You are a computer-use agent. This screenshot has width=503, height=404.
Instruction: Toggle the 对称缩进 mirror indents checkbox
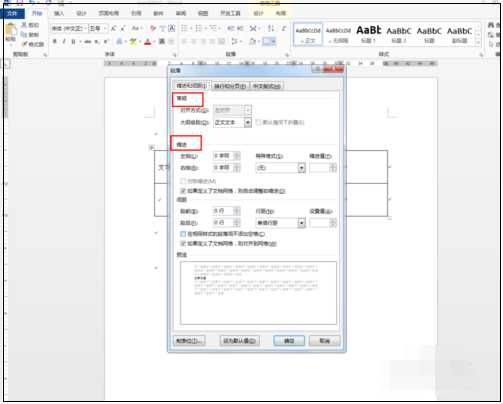click(x=183, y=181)
